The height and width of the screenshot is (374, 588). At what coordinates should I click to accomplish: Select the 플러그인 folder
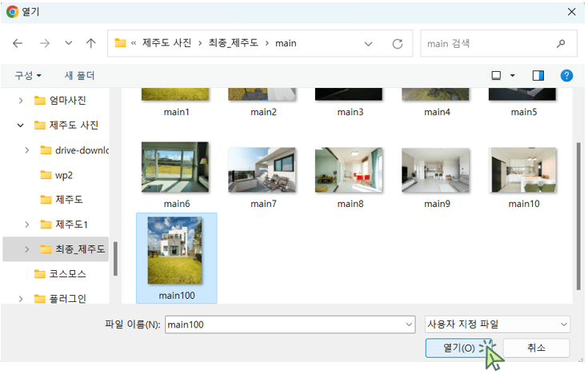click(x=60, y=299)
